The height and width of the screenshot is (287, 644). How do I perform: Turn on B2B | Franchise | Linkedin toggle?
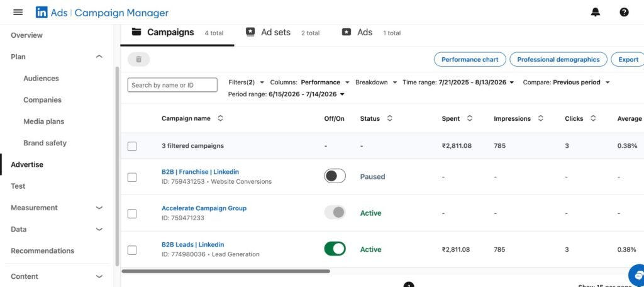(335, 176)
